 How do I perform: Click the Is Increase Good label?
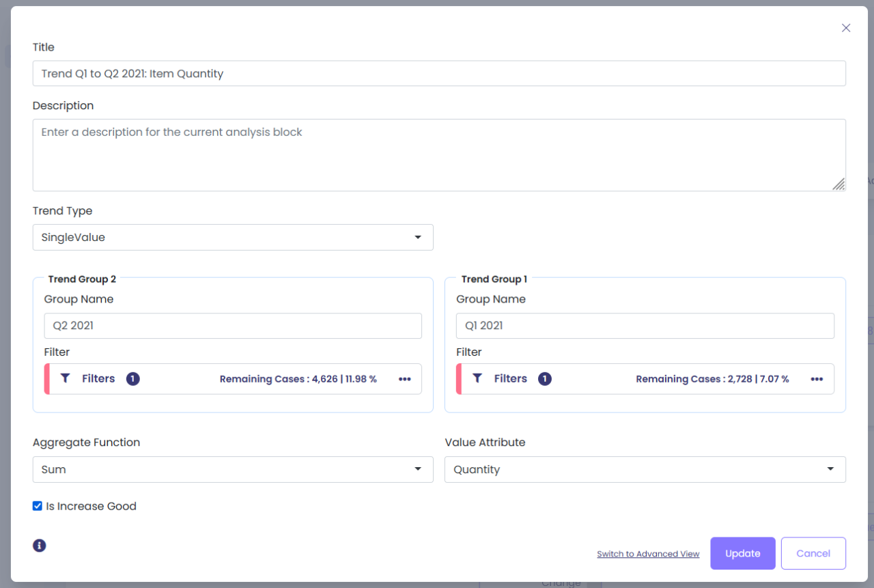(91, 506)
